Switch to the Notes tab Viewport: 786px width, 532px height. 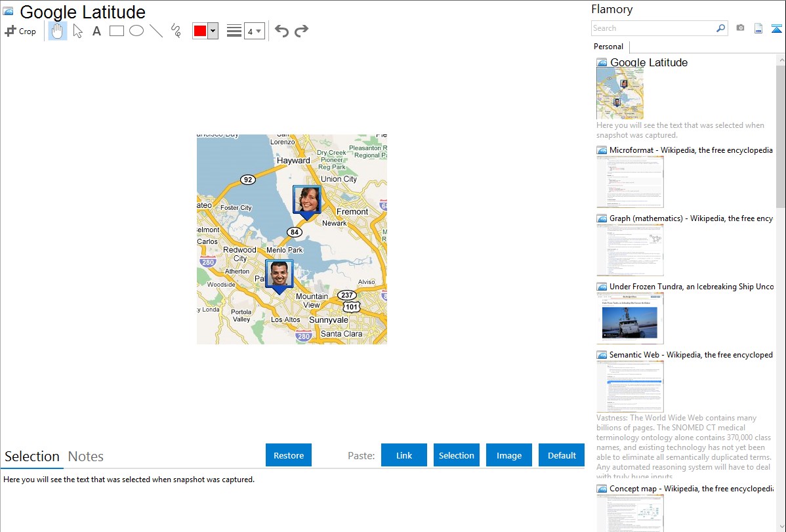86,457
